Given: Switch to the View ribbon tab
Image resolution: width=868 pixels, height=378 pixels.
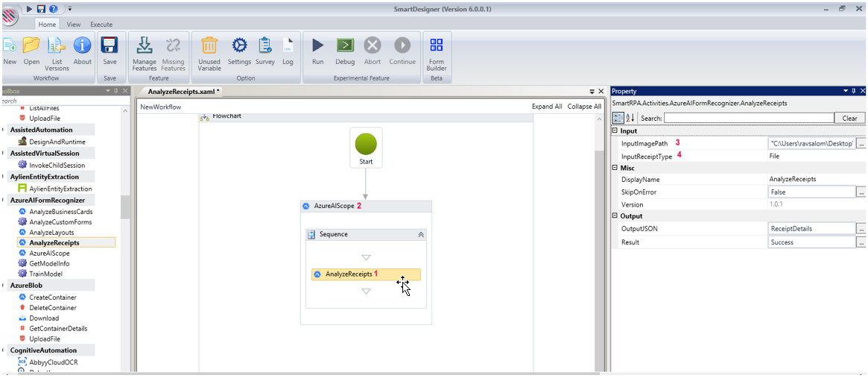Looking at the screenshot, I should click(x=73, y=25).
